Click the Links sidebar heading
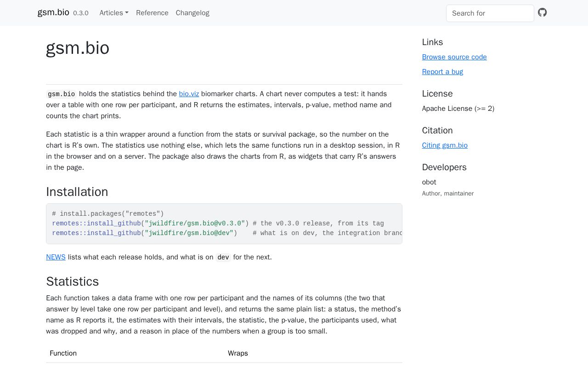588x368 pixels. tap(432, 42)
